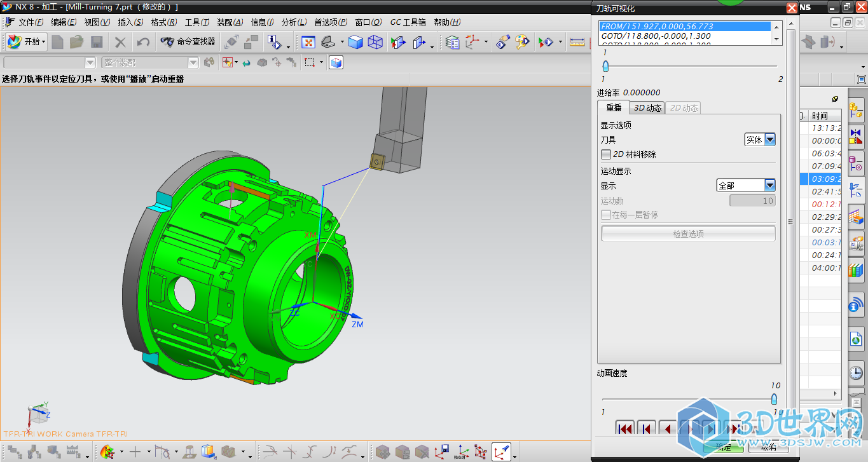Click the measure distance ruler icon

(x=577, y=43)
